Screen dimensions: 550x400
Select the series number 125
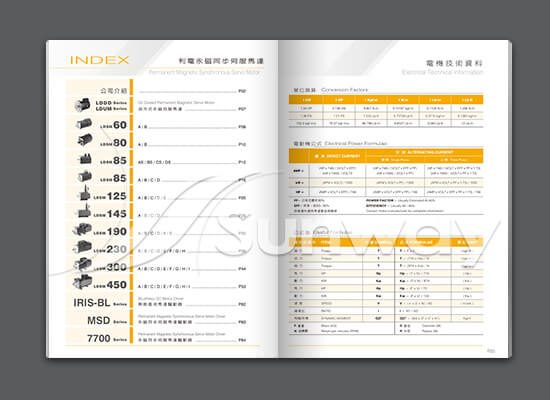pos(117,196)
